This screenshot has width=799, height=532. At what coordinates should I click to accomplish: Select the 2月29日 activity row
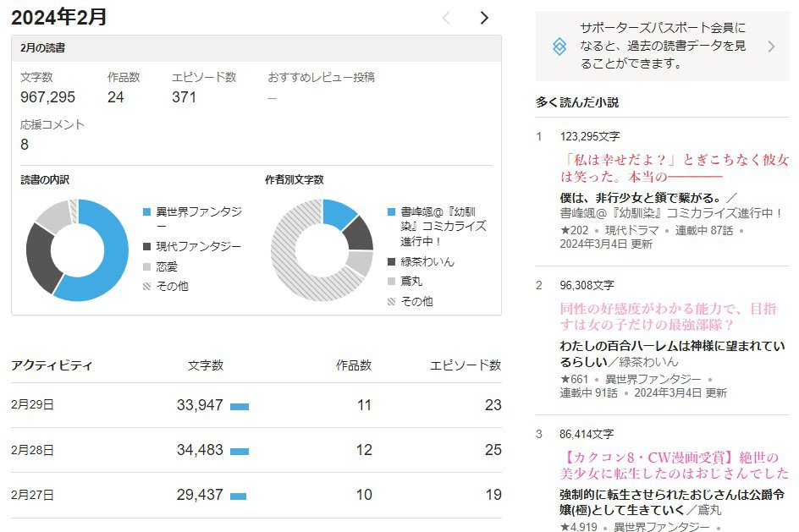[256, 405]
